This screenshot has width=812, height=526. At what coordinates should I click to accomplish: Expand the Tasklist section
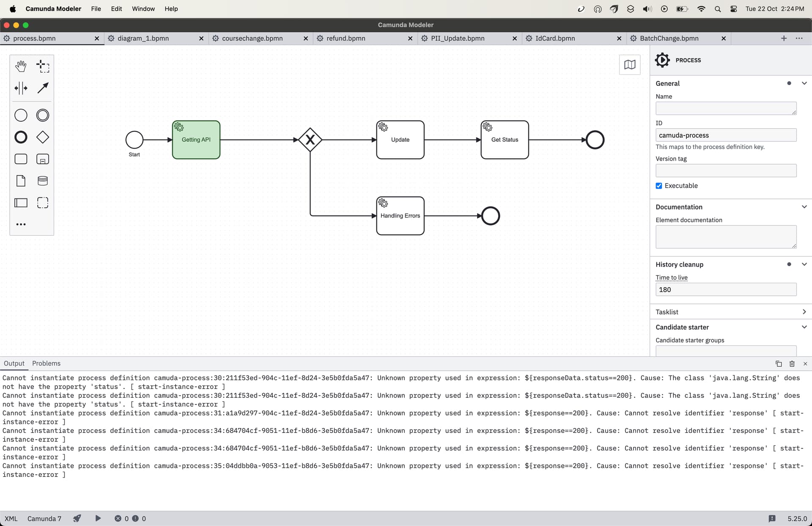(x=804, y=312)
